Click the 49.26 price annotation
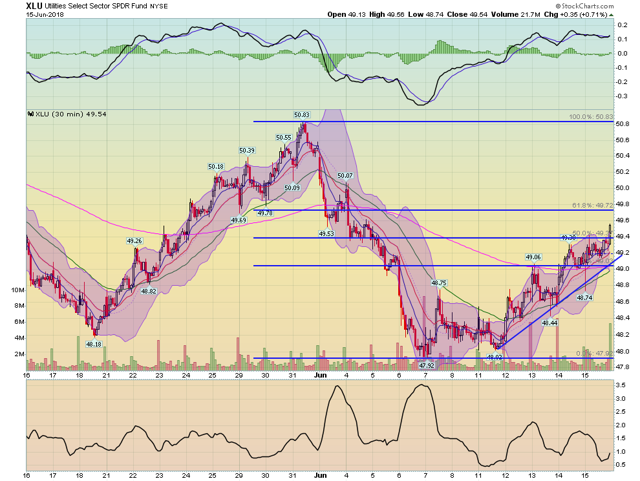This screenshot has width=640, height=481. (134, 241)
